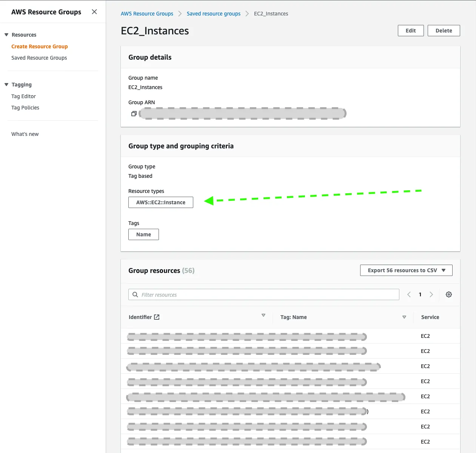Open Tag Policies in sidebar
This screenshot has width=476, height=453.
pos(25,108)
